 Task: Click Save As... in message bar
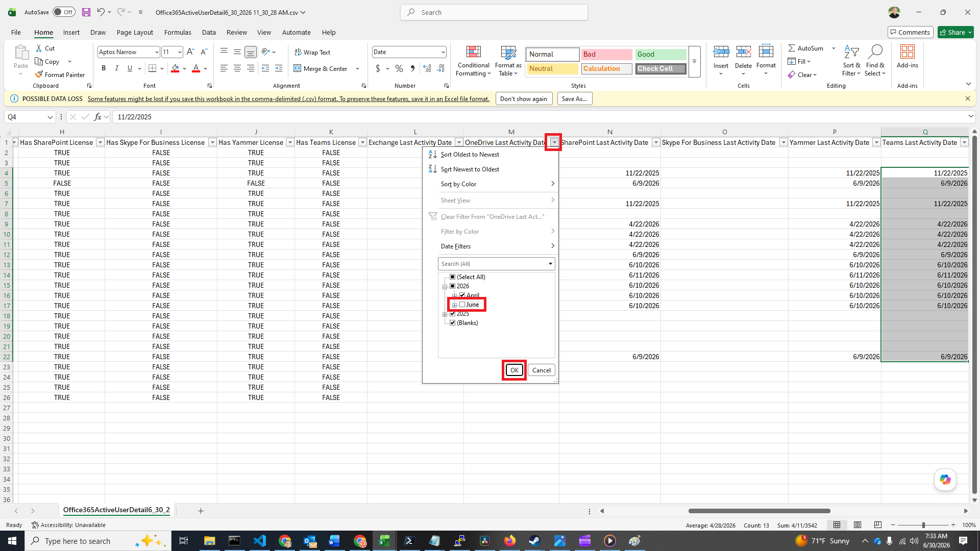point(574,99)
